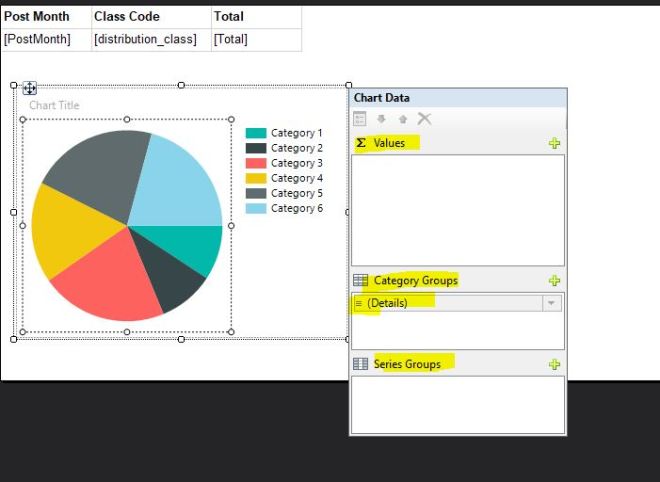Add a Category Groups item with plus icon
This screenshot has height=482, width=660.
554,280
